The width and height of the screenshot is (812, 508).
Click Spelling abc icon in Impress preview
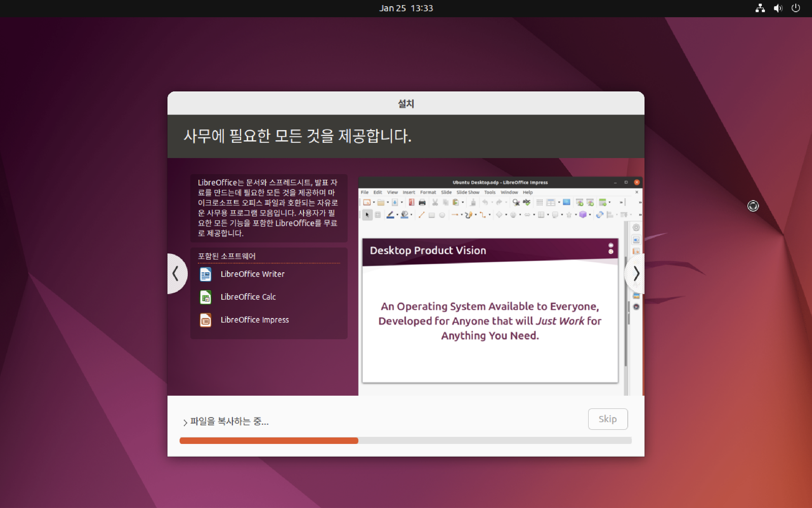[x=527, y=202]
